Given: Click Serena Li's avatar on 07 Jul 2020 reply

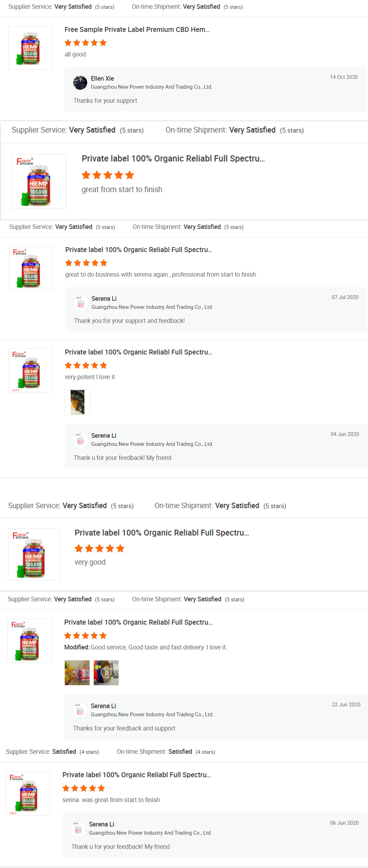Looking at the screenshot, I should tap(81, 303).
